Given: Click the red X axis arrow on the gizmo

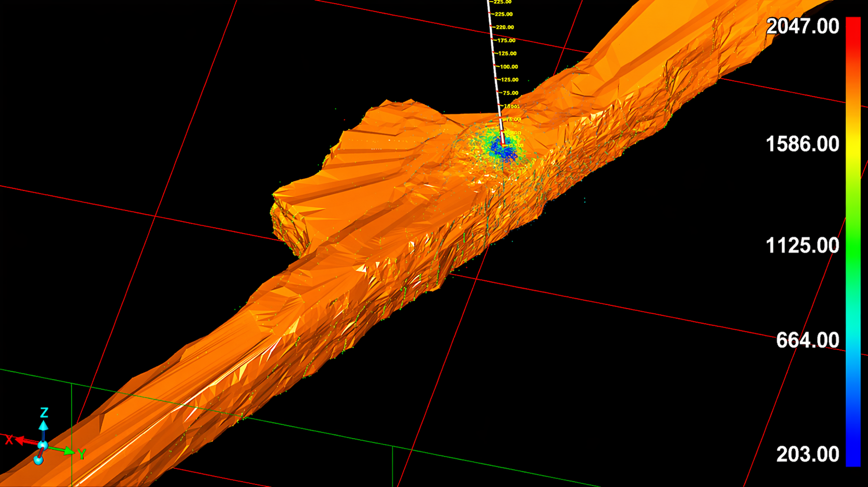Looking at the screenshot, I should [25, 441].
